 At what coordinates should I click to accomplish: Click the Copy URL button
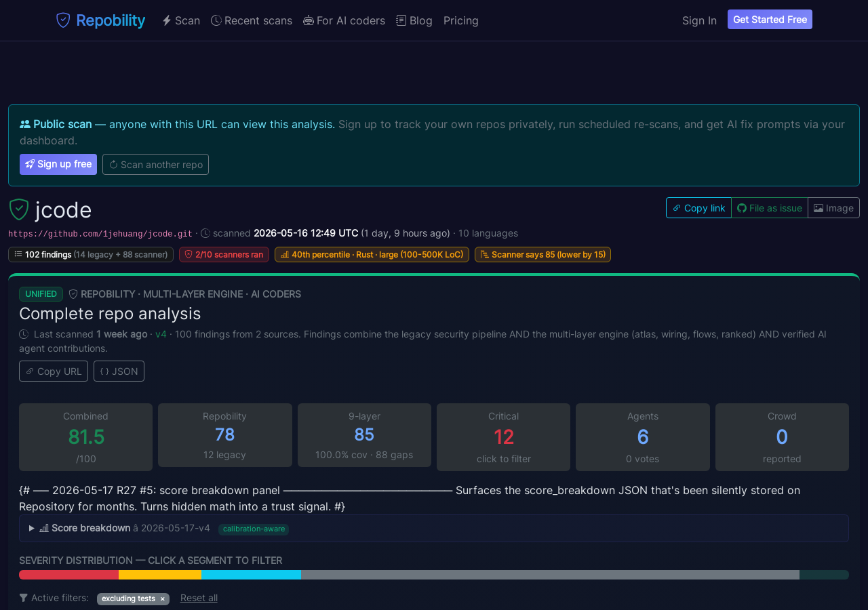[54, 371]
